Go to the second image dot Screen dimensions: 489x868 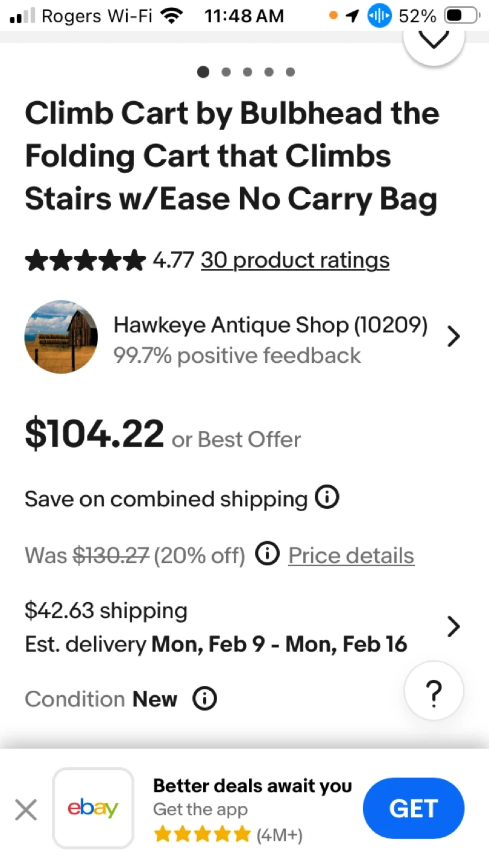pos(226,72)
